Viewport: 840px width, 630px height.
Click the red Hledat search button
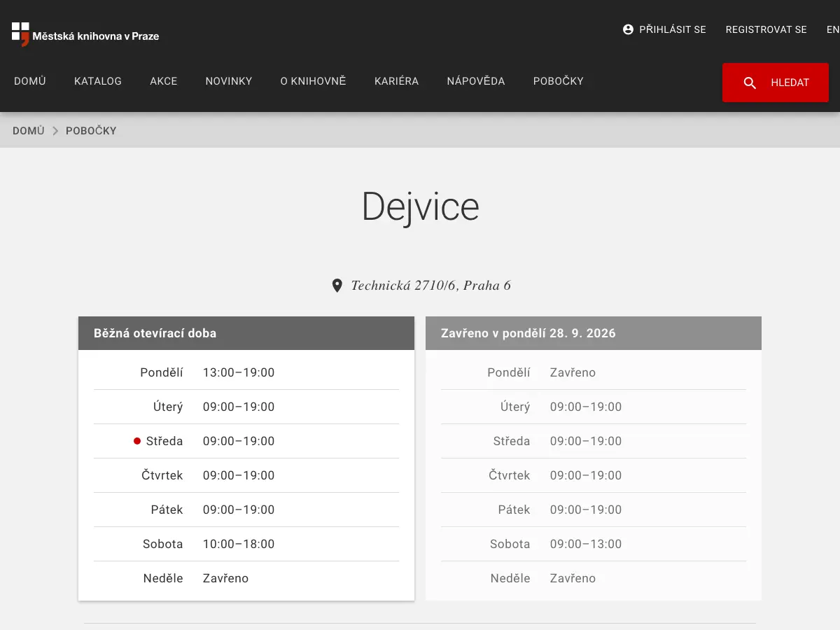click(776, 83)
